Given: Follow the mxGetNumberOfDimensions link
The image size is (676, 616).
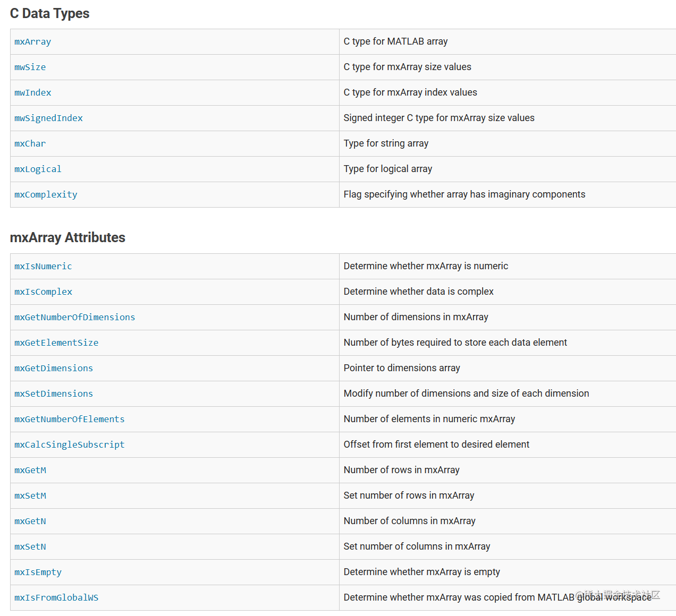Looking at the screenshot, I should (74, 318).
